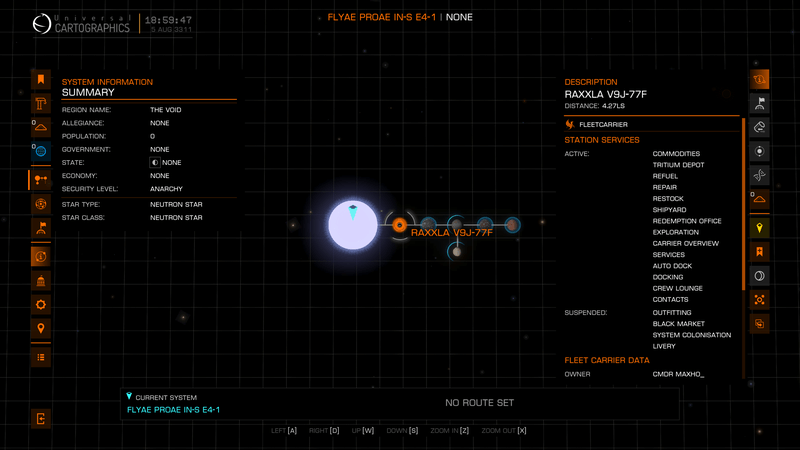This screenshot has width=800, height=450.
Task: Click the COMMODITIES service entry
Action: click(x=676, y=154)
